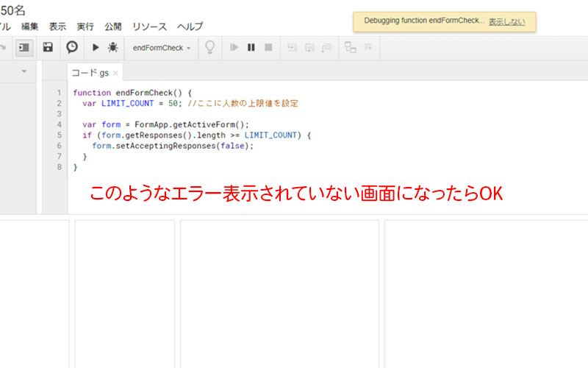Click line number 8 in gutter

coord(59,167)
